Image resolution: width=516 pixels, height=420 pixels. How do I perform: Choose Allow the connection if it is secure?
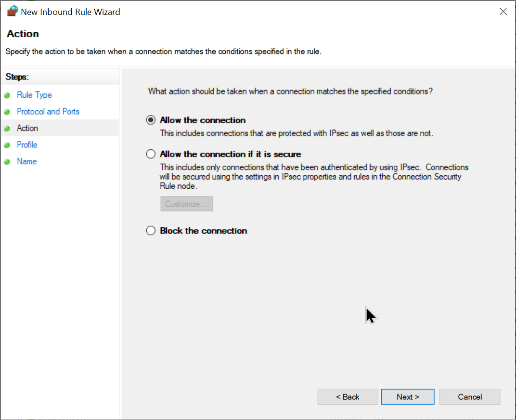click(x=151, y=154)
